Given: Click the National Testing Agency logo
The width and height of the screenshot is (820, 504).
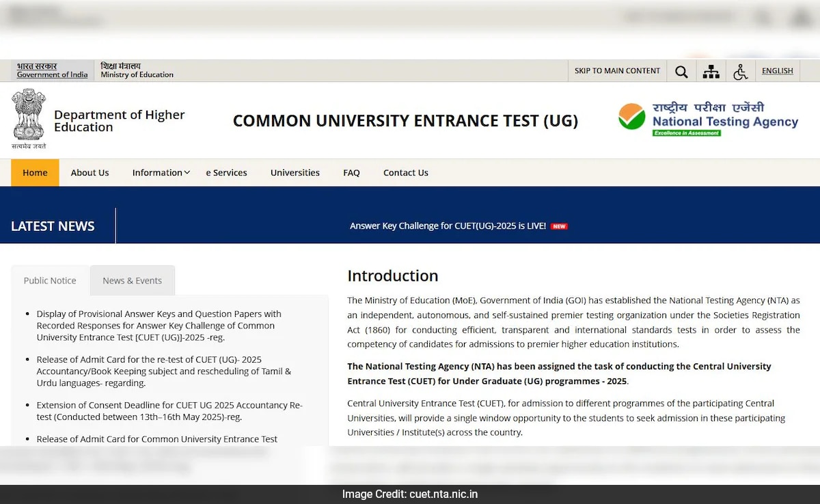Looking at the screenshot, I should point(708,120).
